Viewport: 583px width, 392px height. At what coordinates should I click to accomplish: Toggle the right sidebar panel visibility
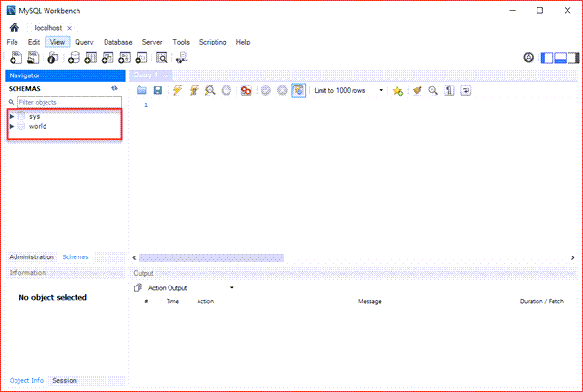pos(572,58)
